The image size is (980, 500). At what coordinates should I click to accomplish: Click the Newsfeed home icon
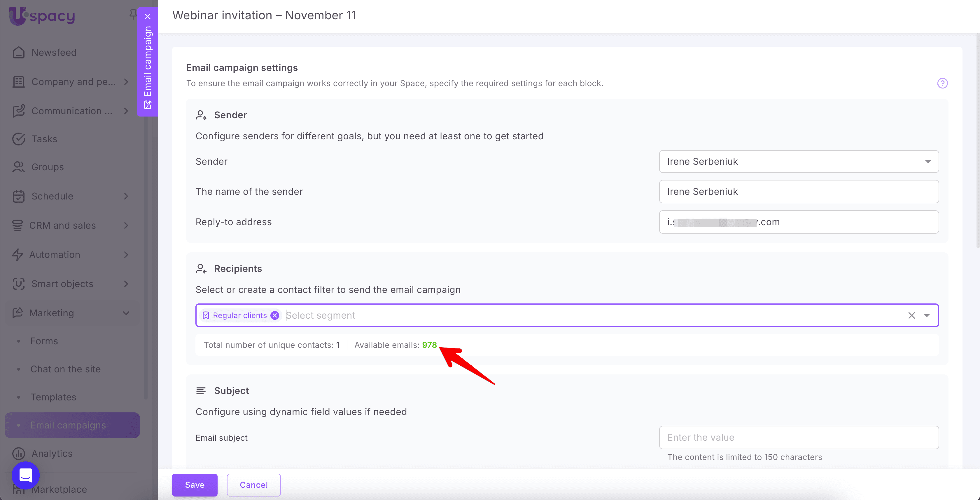pos(18,53)
